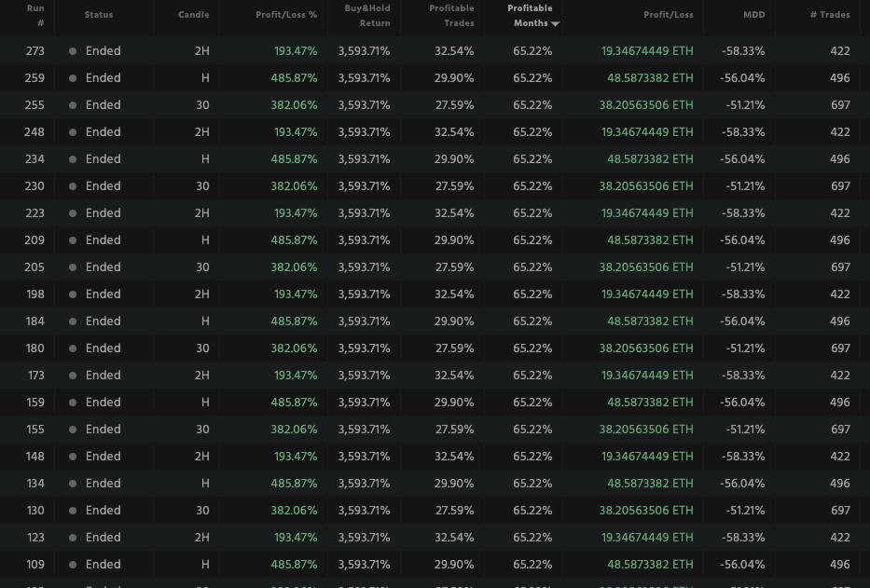Screen dimensions: 870x588
Task: Select run 180 row's 382.06% profit value
Action: point(294,349)
